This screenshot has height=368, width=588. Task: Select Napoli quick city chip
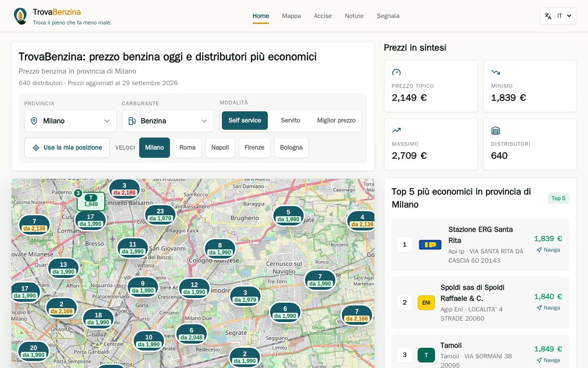pyautogui.click(x=220, y=148)
